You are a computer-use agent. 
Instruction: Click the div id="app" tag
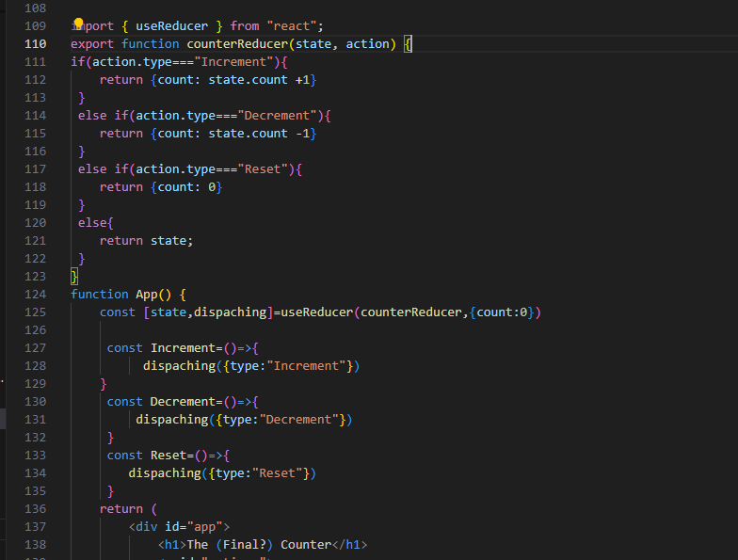tap(179, 527)
